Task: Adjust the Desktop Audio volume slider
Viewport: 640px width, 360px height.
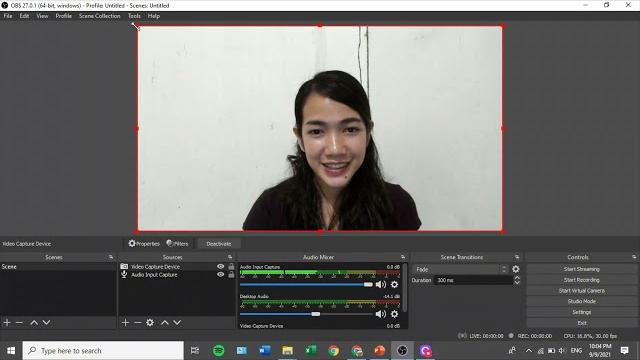Action: tap(306, 314)
